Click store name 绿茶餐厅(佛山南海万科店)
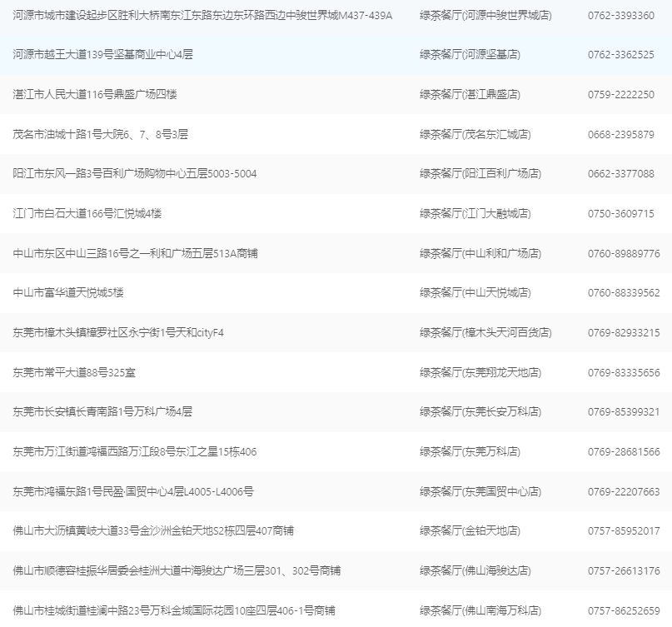The width and height of the screenshot is (672, 627). click(x=480, y=610)
